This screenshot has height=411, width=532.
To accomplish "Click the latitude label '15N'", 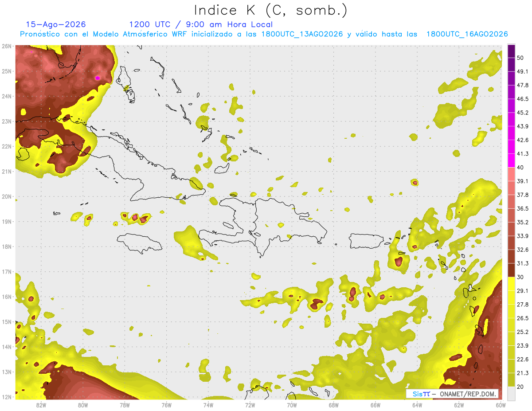I will [x=6, y=322].
